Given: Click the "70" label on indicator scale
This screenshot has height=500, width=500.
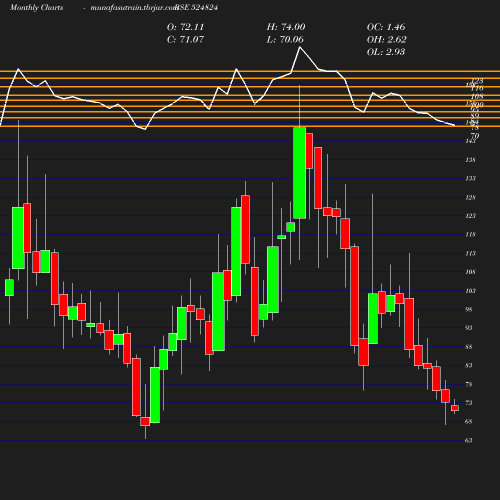Looking at the screenshot, I should coord(475,136).
